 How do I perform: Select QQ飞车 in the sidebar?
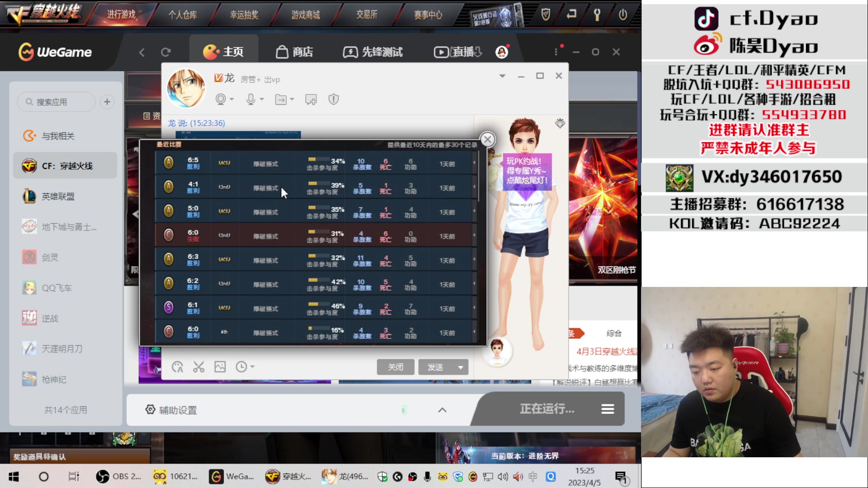pyautogui.click(x=65, y=288)
